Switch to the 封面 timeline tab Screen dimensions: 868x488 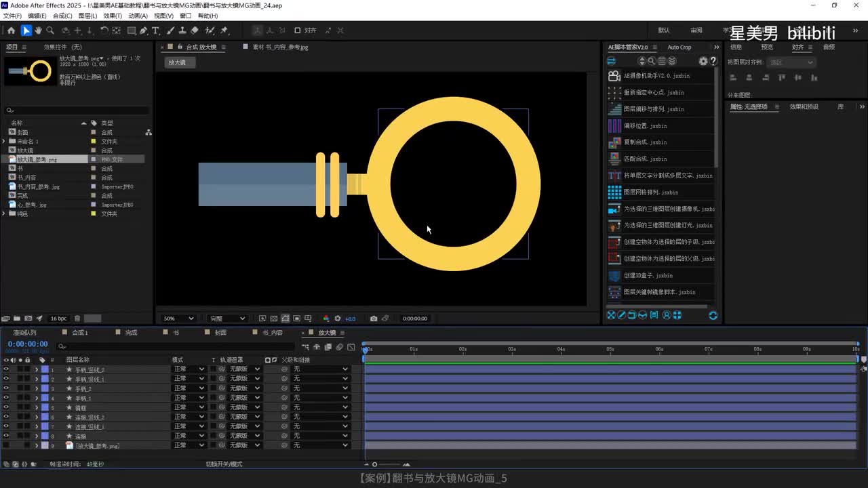point(220,333)
